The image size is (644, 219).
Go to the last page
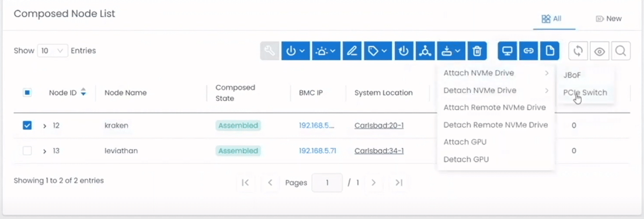point(399,183)
